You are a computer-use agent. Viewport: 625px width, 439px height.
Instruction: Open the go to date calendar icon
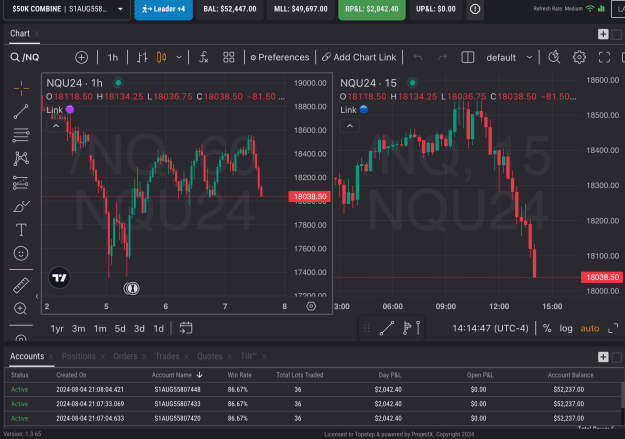tap(186, 328)
